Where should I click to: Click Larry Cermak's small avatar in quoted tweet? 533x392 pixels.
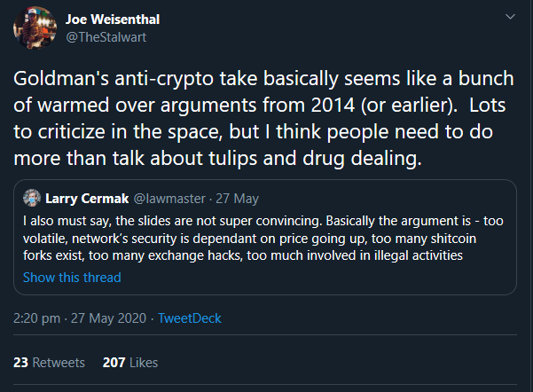pyautogui.click(x=32, y=196)
